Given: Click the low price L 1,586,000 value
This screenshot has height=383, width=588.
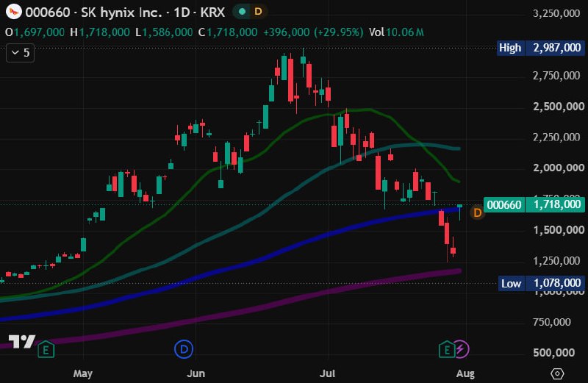Looking at the screenshot, I should (x=164, y=32).
